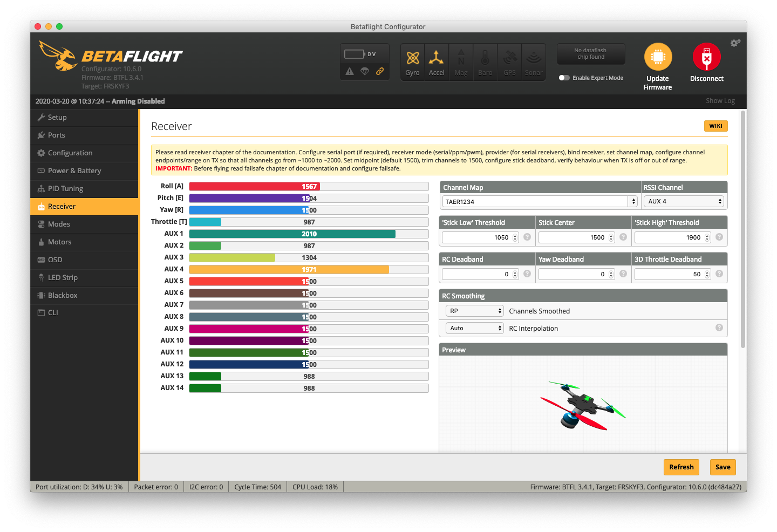This screenshot has width=777, height=532.
Task: Toggle Enable Expert Mode switch
Action: (x=564, y=78)
